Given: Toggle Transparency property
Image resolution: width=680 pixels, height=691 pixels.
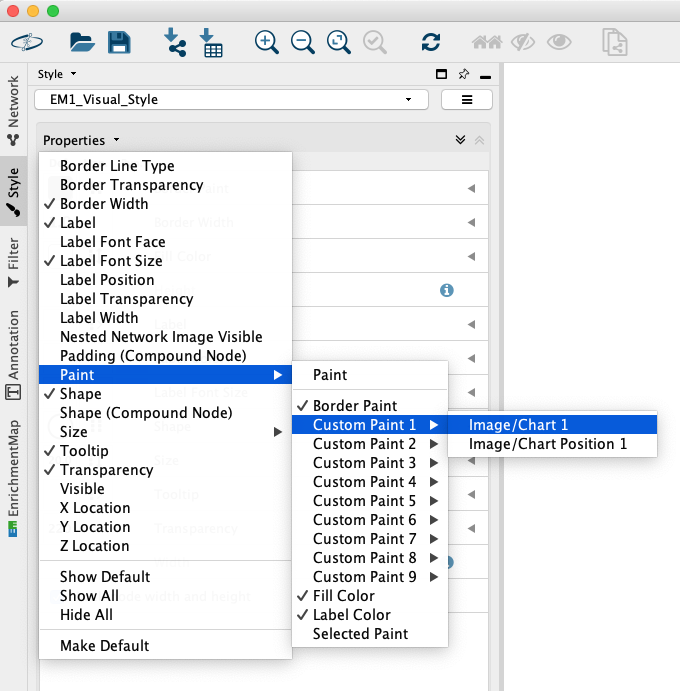Looking at the screenshot, I should pyautogui.click(x=165, y=470).
